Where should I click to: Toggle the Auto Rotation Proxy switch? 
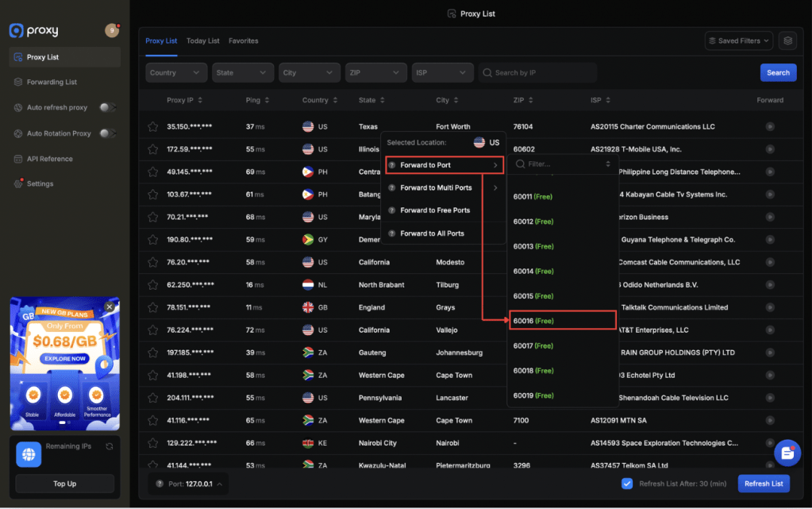click(x=107, y=133)
